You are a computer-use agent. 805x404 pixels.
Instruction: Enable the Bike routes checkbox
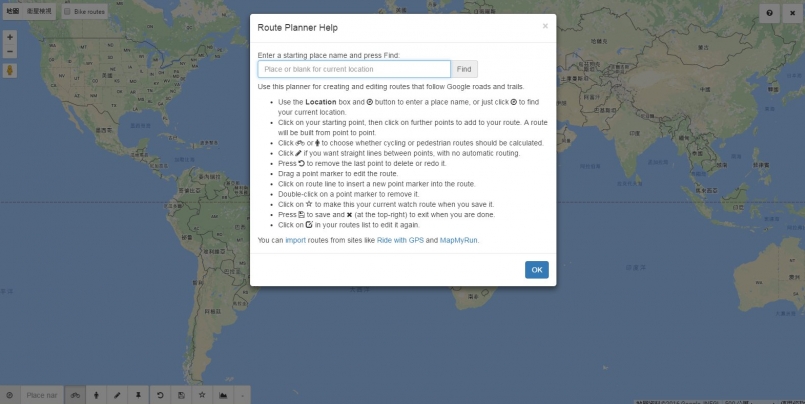(x=68, y=12)
